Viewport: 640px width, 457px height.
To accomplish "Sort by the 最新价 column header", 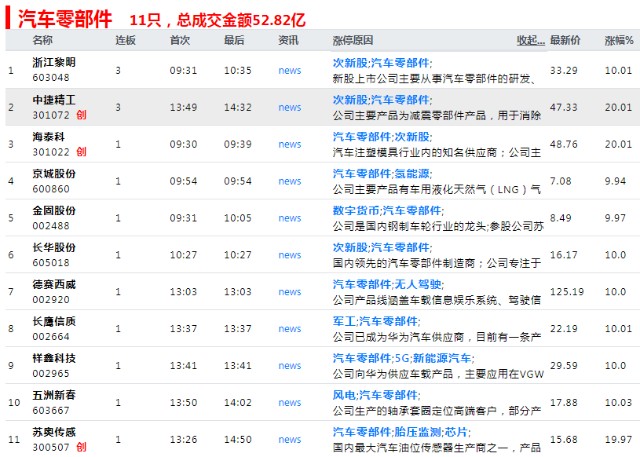I will point(565,40).
